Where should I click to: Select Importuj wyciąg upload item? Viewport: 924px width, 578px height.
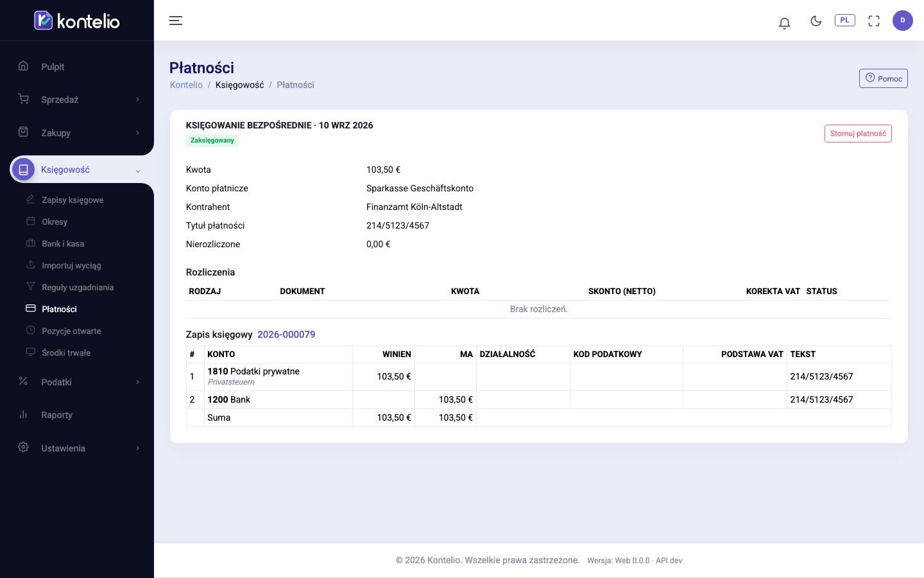pyautogui.click(x=71, y=265)
